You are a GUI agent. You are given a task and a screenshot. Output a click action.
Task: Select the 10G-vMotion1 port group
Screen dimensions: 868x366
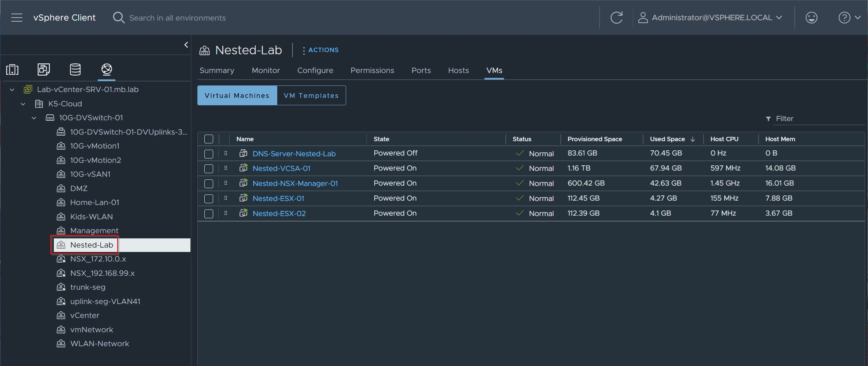[94, 146]
